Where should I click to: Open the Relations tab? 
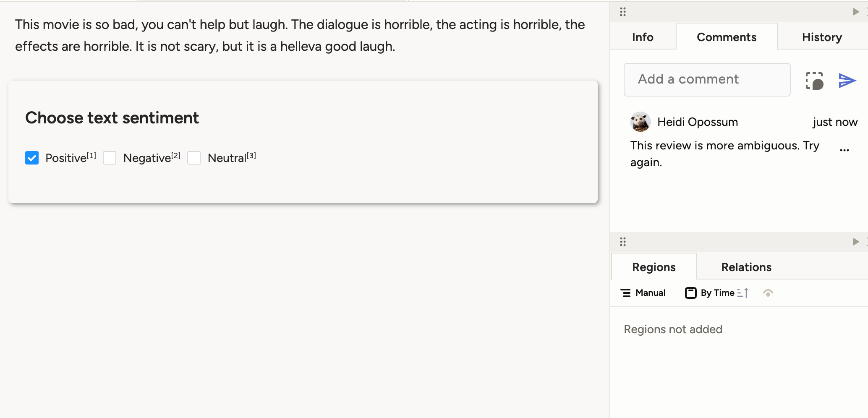tap(746, 267)
